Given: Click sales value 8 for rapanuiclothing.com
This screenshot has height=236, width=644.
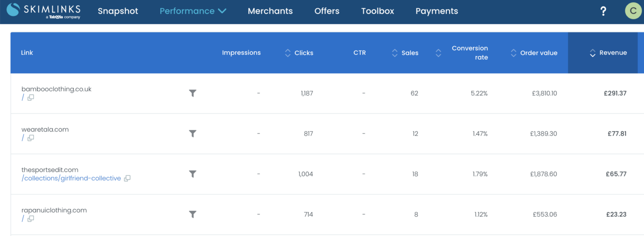Looking at the screenshot, I should [x=416, y=214].
